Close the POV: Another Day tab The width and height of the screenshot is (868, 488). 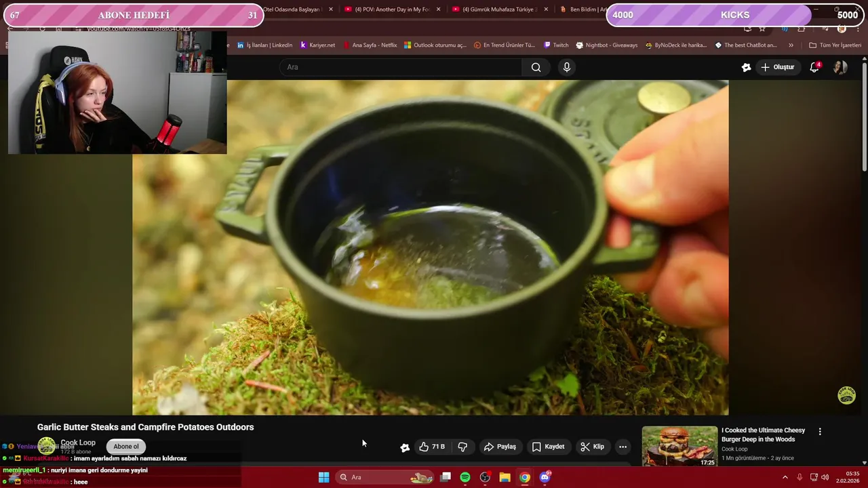(439, 9)
